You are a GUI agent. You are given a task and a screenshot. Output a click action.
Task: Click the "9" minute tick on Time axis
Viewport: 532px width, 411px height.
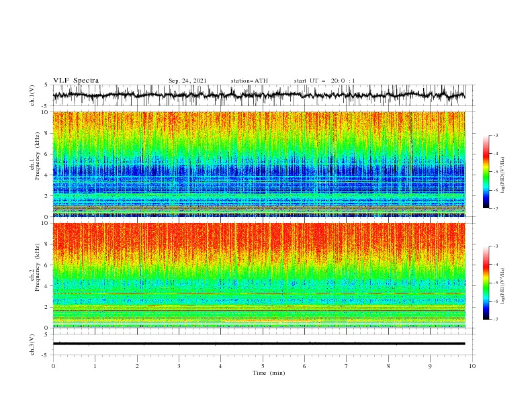[x=430, y=366]
